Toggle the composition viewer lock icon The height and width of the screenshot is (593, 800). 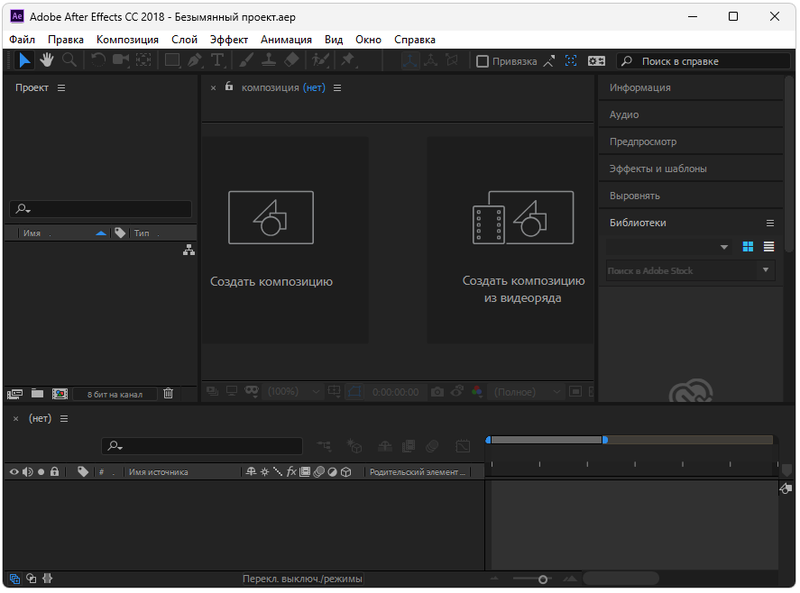pyautogui.click(x=229, y=86)
